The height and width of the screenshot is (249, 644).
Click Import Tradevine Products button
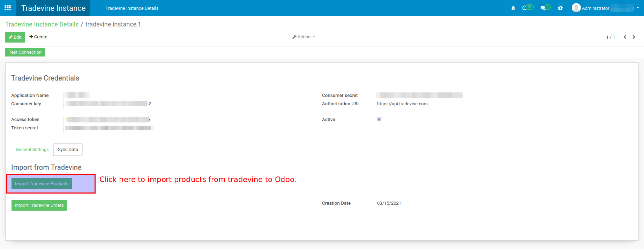(42, 184)
